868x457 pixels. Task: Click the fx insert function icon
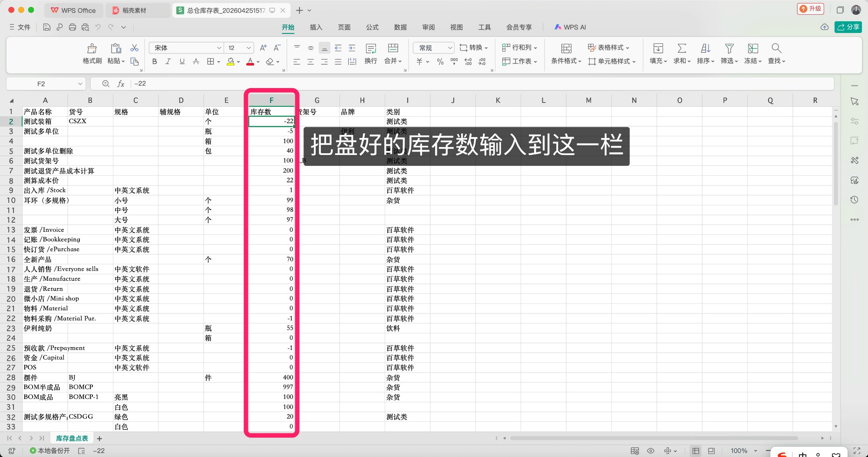coord(121,84)
